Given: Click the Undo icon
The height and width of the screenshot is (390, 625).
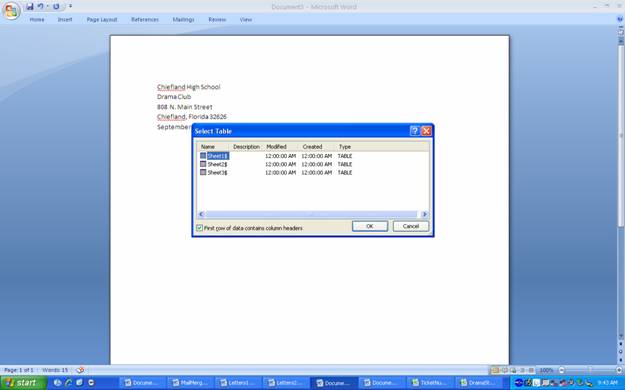Looking at the screenshot, I should click(x=40, y=6).
